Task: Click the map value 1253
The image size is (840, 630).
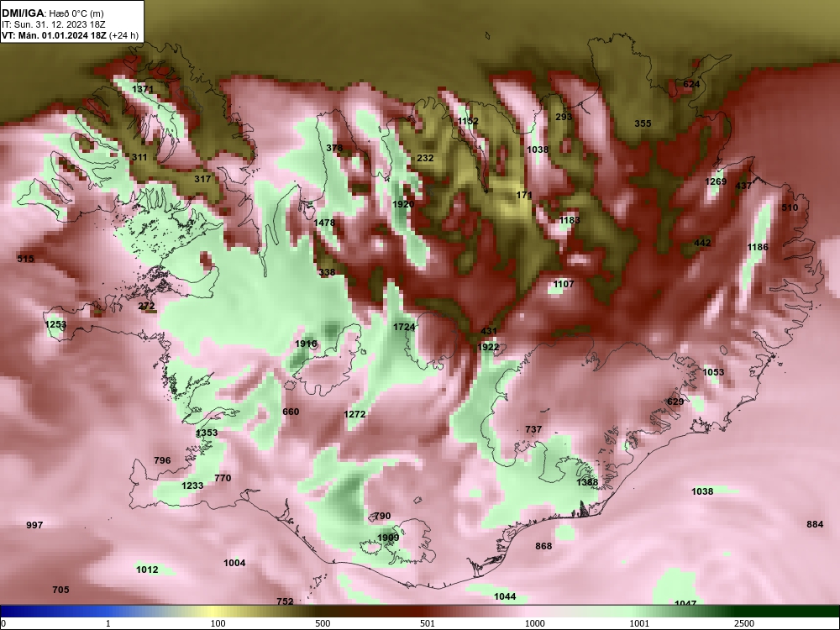Action: tap(55, 324)
